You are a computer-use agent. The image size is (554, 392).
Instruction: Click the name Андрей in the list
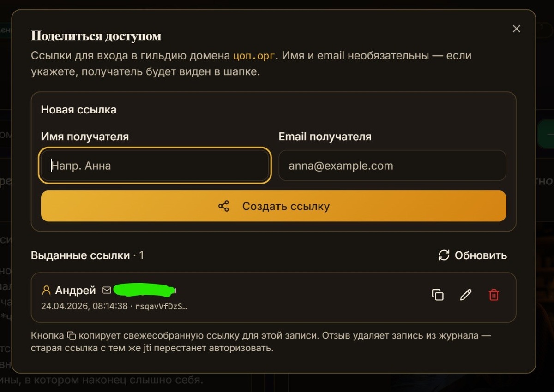coord(75,291)
